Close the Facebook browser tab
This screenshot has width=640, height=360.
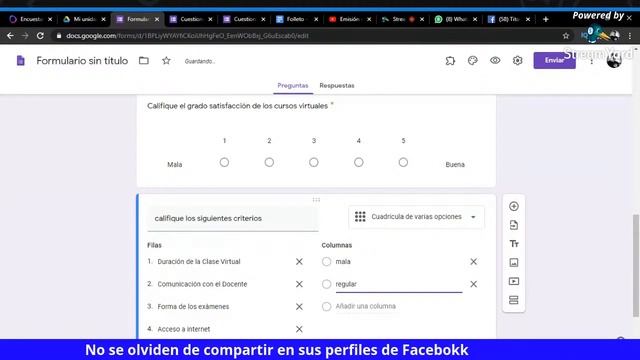[528, 19]
